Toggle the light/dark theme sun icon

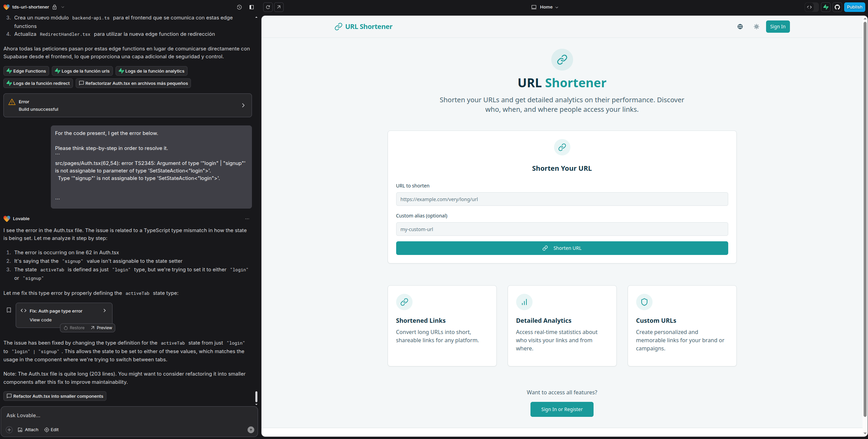[x=757, y=27]
